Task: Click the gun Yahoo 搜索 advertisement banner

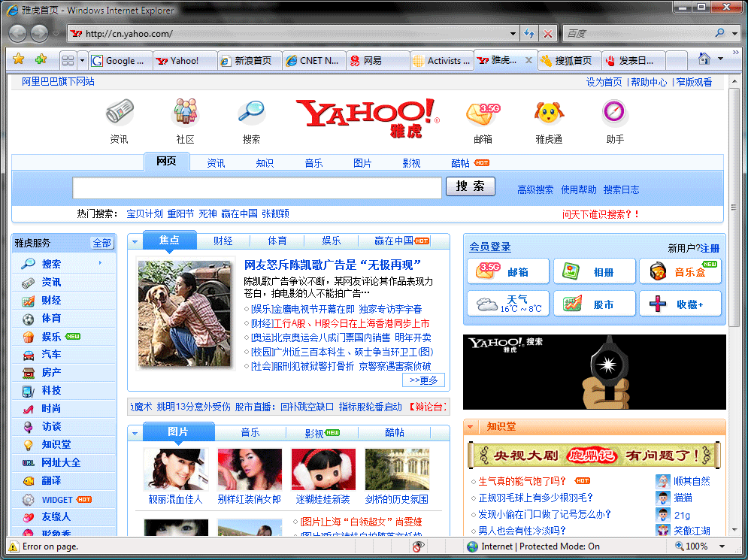Action: 595,372
